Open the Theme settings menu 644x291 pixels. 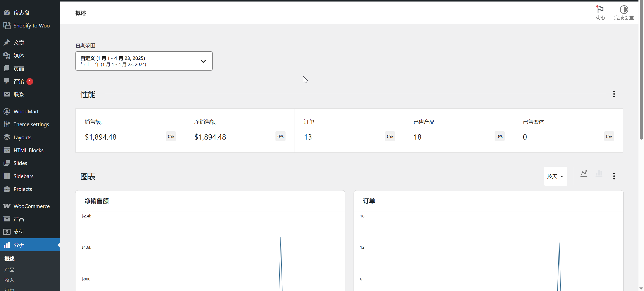coord(30,124)
